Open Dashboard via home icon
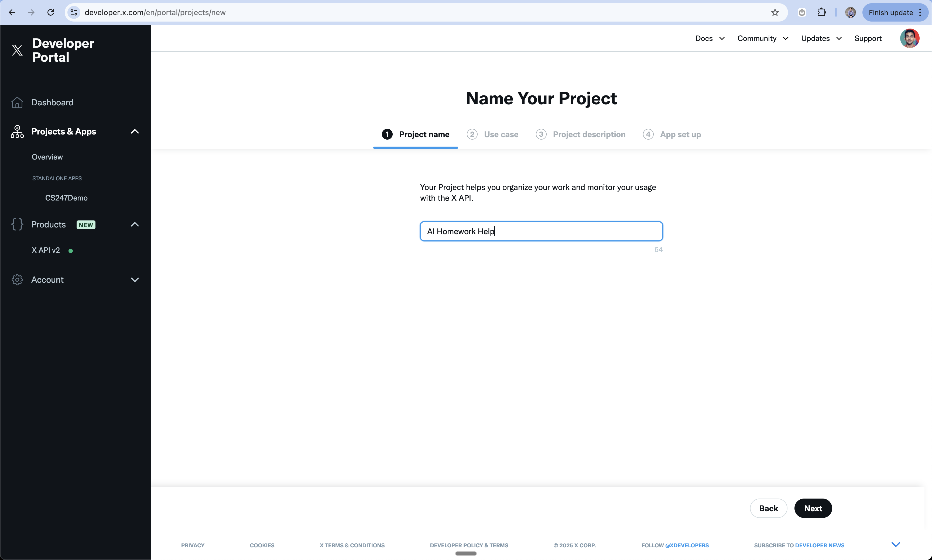 pyautogui.click(x=17, y=103)
